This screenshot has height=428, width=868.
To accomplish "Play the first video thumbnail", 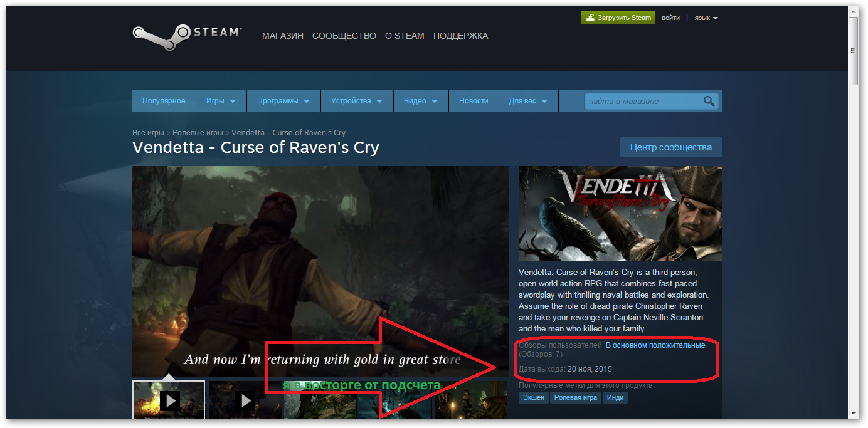I will pyautogui.click(x=169, y=399).
